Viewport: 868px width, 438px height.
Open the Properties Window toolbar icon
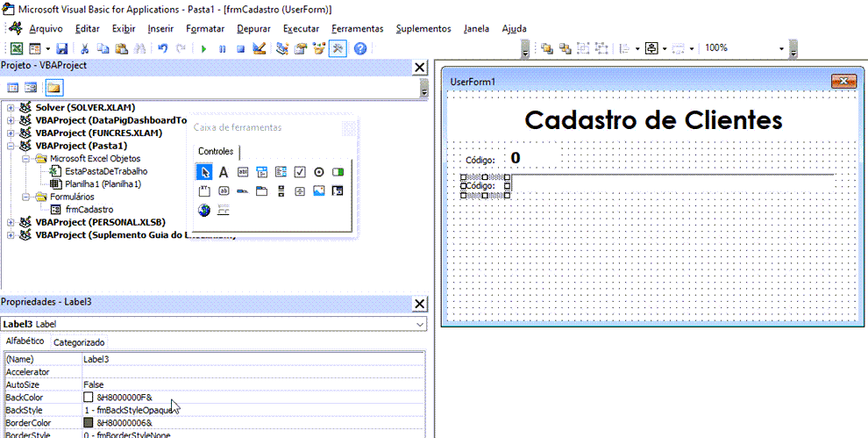[x=300, y=49]
